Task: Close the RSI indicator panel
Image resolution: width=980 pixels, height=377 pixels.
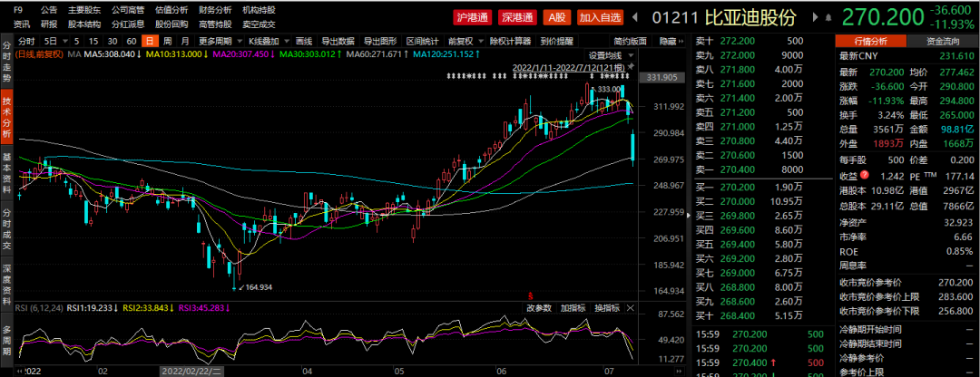Action: pos(629,308)
